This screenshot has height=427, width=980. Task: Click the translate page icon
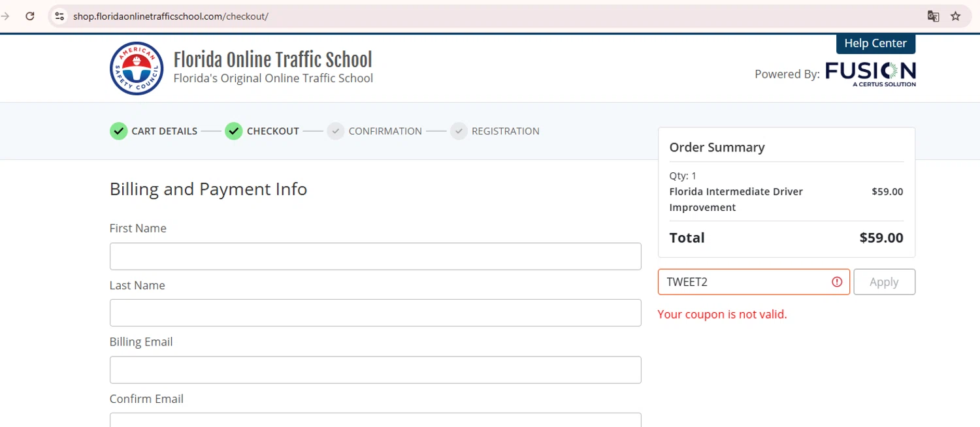934,16
